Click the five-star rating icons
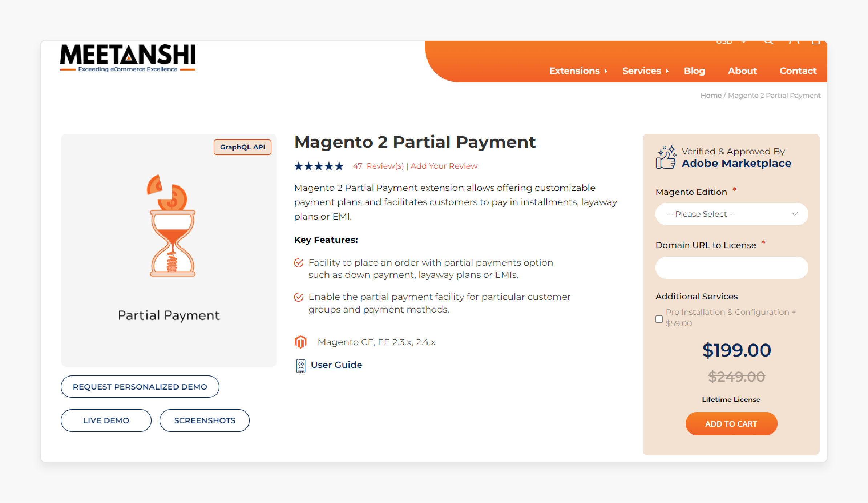Screen dimensions: 868x503 (319, 166)
